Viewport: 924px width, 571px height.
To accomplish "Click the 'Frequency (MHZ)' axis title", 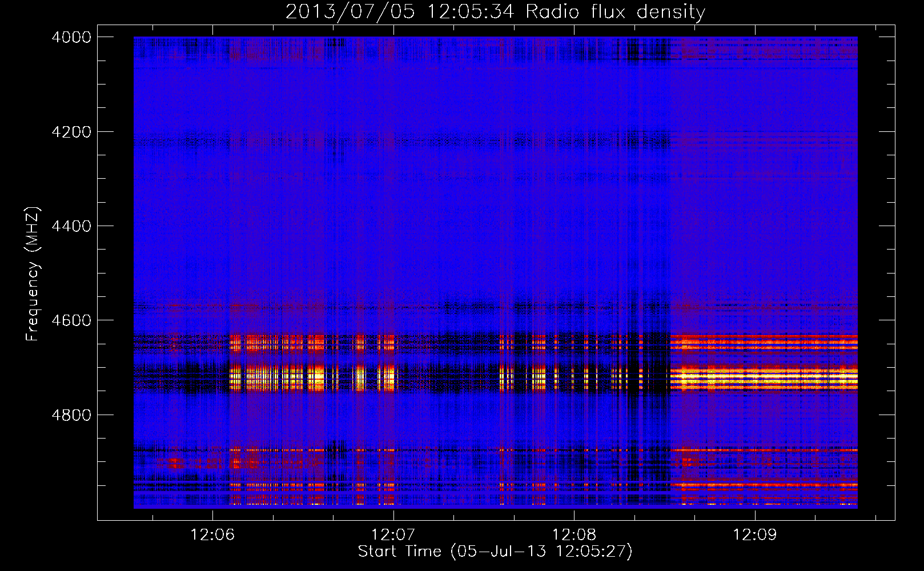I will (x=33, y=274).
